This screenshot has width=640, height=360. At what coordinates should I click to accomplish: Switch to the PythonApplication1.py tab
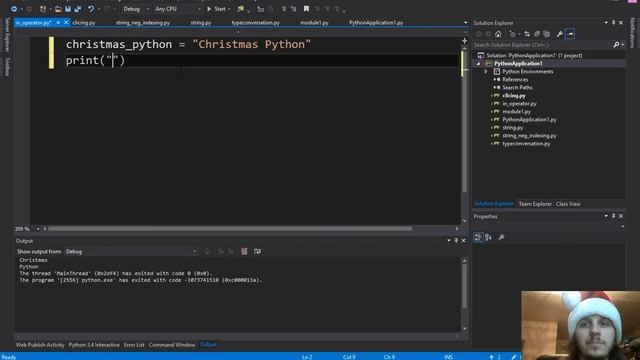pos(376,23)
